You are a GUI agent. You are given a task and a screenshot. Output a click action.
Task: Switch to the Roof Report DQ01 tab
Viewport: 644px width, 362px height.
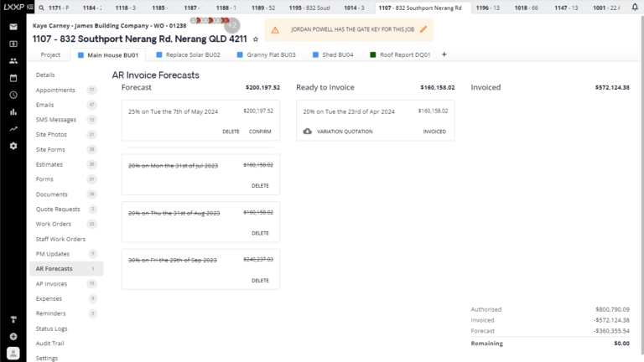(x=403, y=54)
